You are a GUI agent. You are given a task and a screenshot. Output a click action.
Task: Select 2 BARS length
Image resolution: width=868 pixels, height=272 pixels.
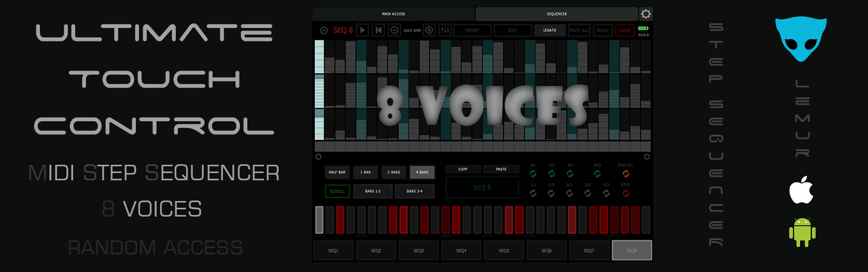pyautogui.click(x=394, y=172)
